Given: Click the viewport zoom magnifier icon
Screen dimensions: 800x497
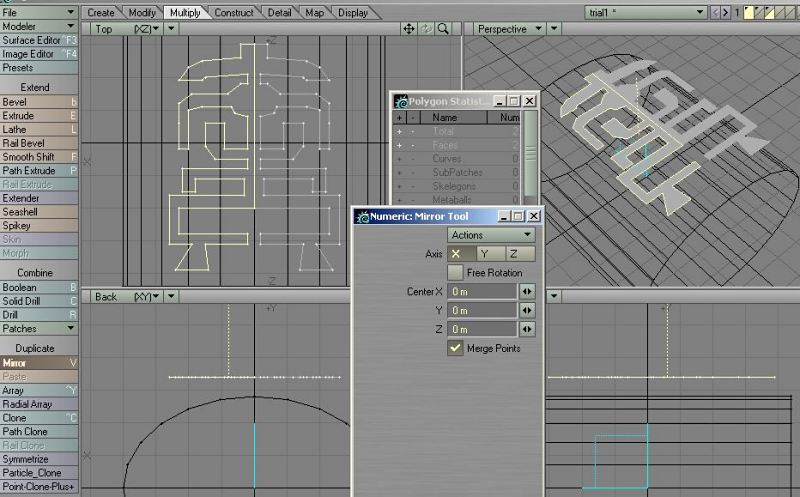Looking at the screenshot, I should 443,29.
